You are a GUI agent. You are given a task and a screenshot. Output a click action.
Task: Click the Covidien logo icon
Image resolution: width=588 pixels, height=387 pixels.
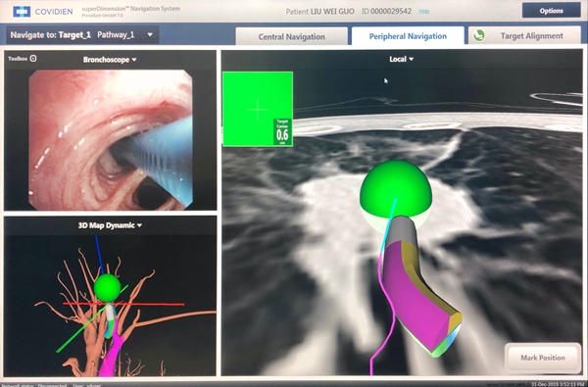coord(22,11)
